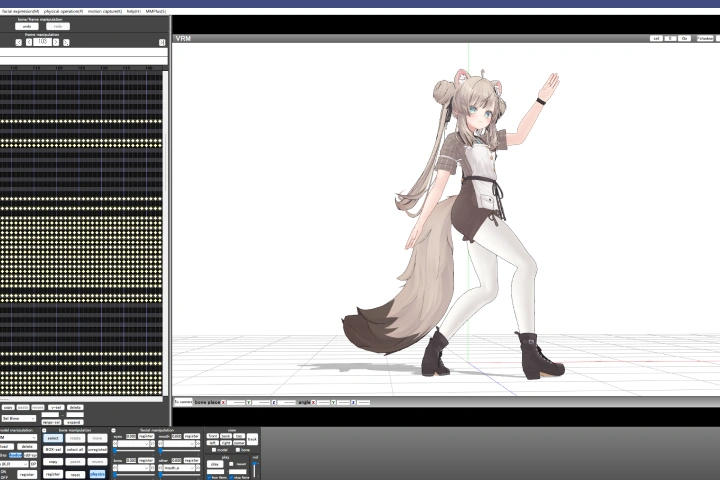Open the other morph dropdown showing mouth_a

(179, 468)
